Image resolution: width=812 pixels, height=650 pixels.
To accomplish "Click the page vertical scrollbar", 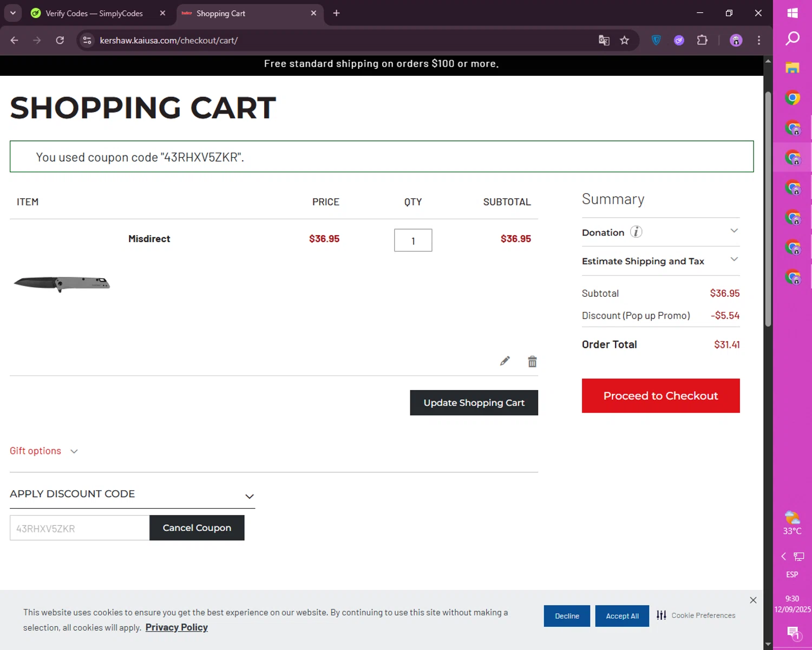I will [768, 209].
